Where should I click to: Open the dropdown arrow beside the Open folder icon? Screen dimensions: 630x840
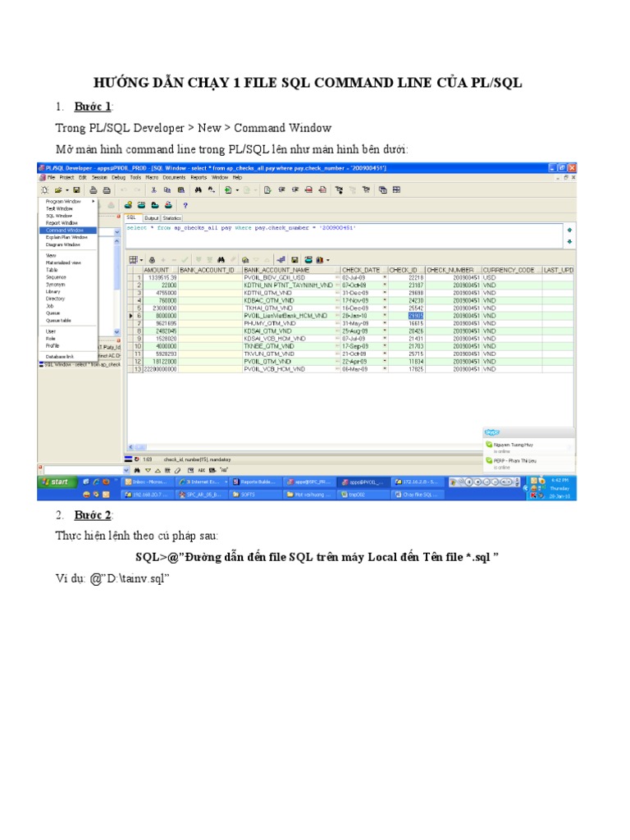tap(67, 190)
